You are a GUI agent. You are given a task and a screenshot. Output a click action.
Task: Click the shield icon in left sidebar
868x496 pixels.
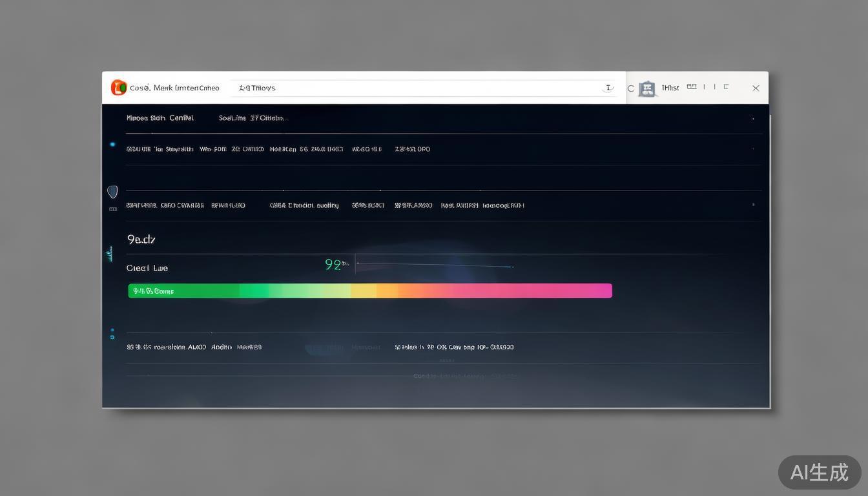coord(112,192)
